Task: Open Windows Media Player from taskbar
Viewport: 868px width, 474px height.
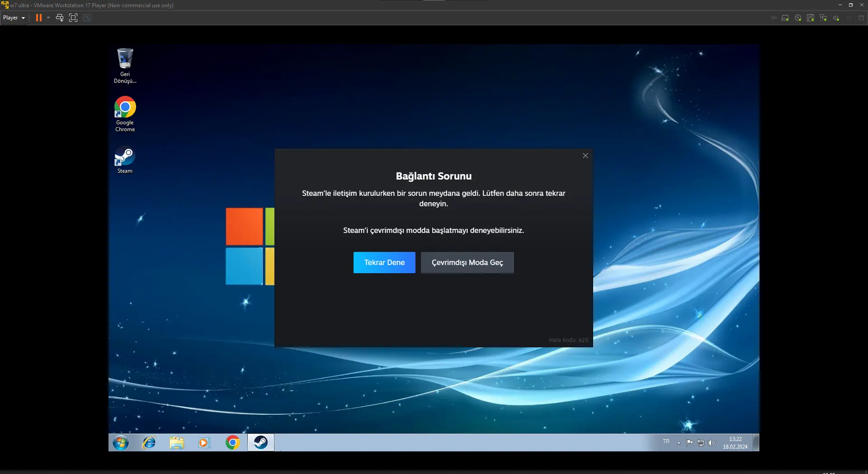Action: click(204, 443)
